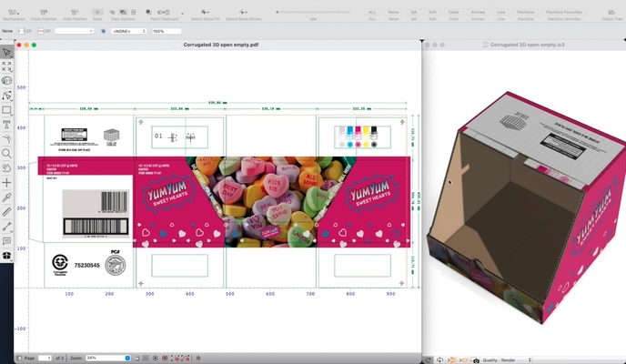Image resolution: width=626 pixels, height=364 pixels.
Task: Switch to the Pactions workspace
Action: click(525, 12)
